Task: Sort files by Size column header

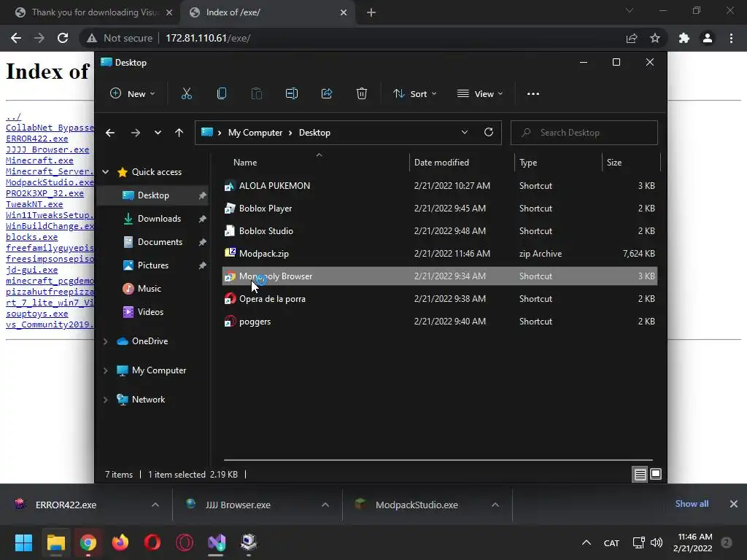Action: tap(631, 163)
